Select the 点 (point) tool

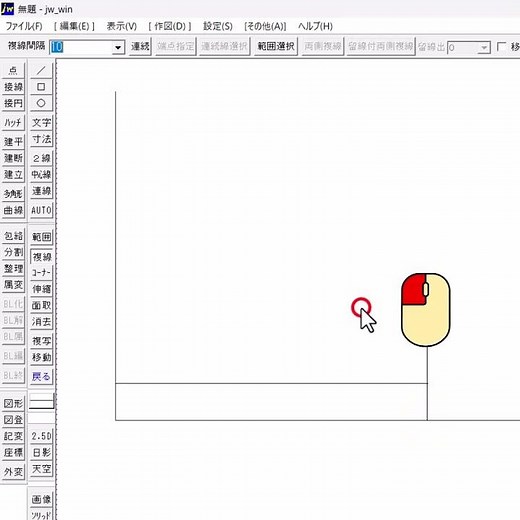(13, 70)
